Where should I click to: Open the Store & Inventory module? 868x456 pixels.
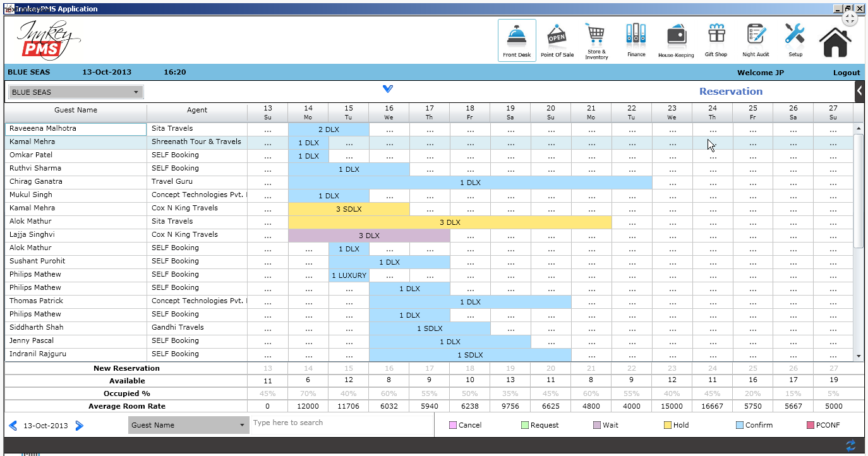point(596,38)
